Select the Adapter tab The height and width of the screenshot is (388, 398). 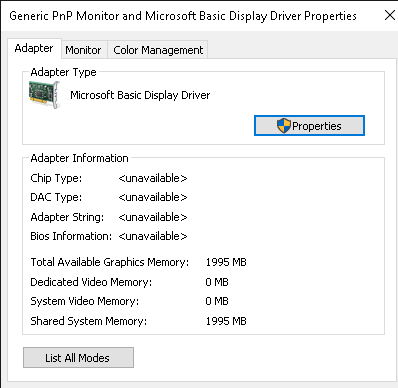point(34,48)
